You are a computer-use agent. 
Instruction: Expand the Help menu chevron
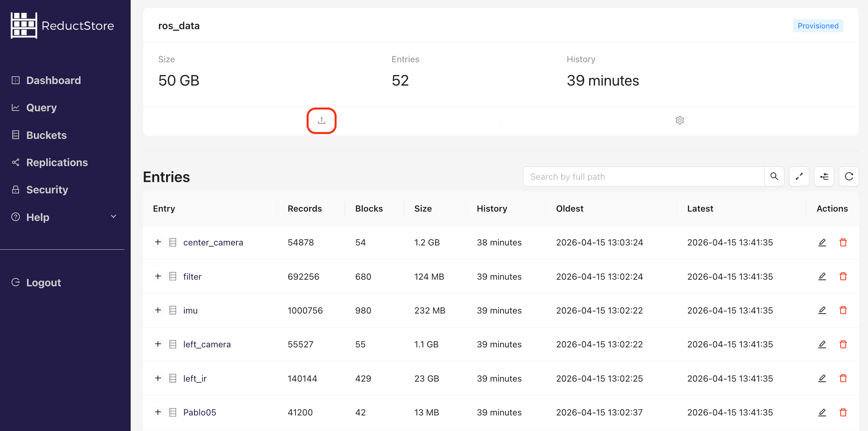point(114,217)
